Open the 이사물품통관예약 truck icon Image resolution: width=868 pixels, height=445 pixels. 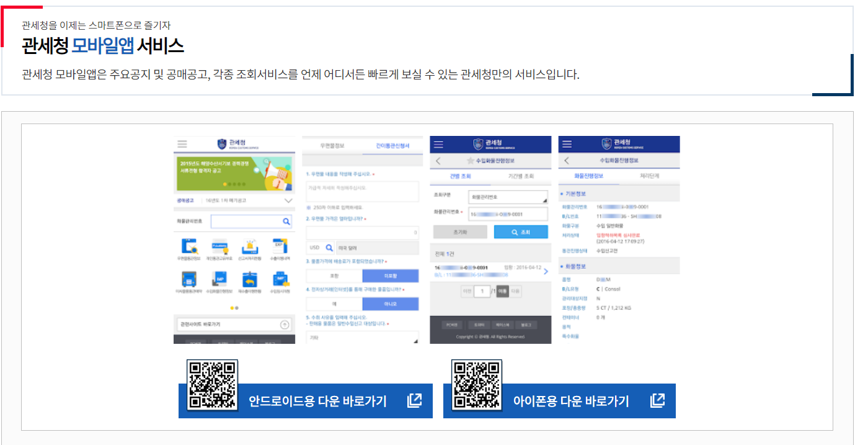188,279
